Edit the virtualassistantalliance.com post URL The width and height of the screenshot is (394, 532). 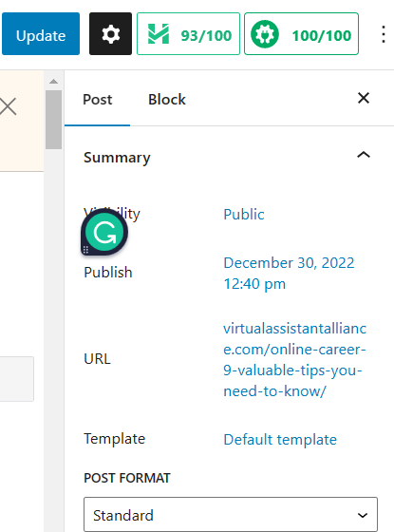294,360
